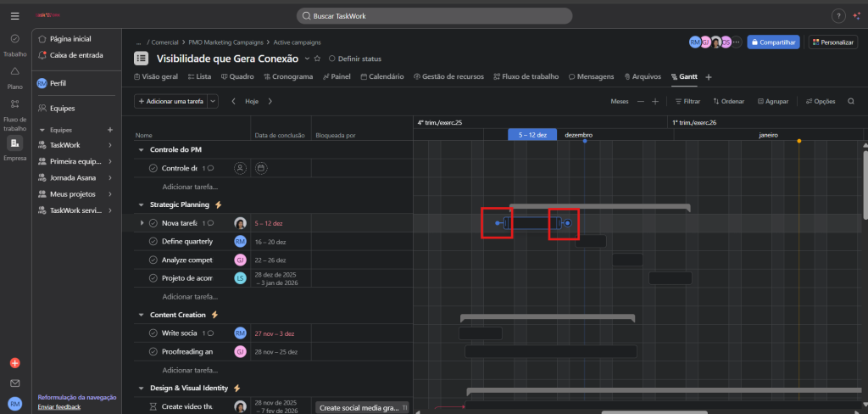Viewport: 868px width, 414px height.
Task: Toggle completion of Proofreading task
Action: point(153,351)
